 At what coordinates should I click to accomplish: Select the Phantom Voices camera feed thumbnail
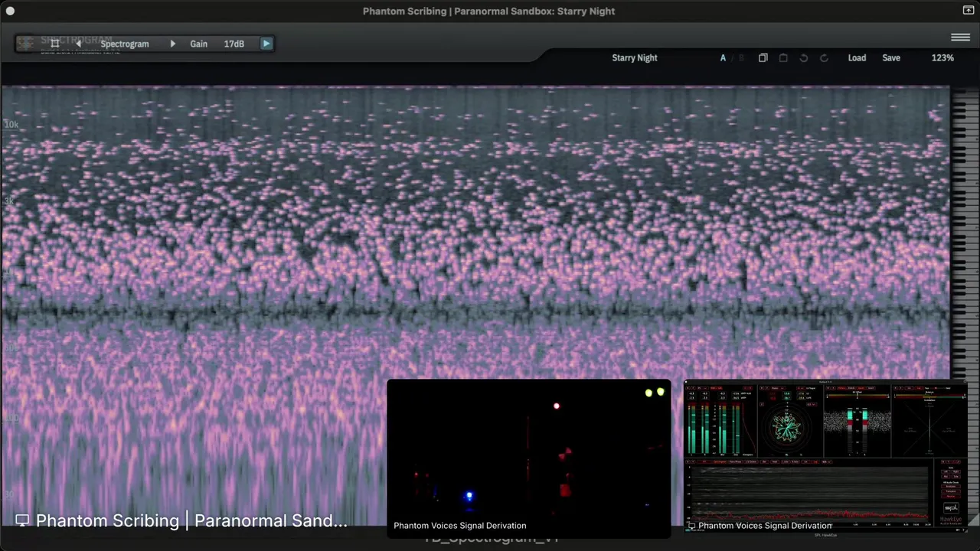point(528,458)
